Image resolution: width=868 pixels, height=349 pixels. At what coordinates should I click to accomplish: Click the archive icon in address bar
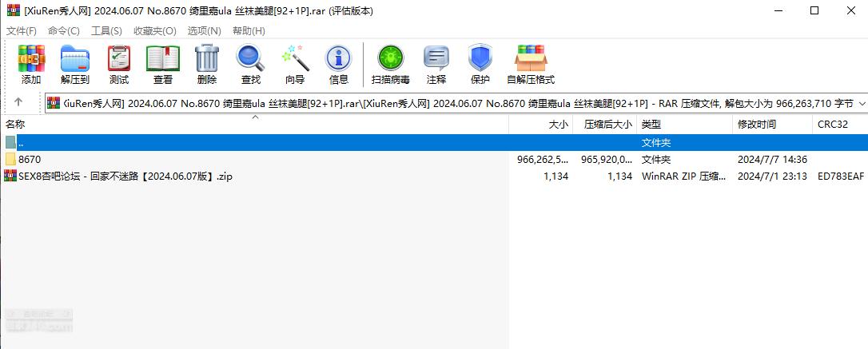pos(54,102)
